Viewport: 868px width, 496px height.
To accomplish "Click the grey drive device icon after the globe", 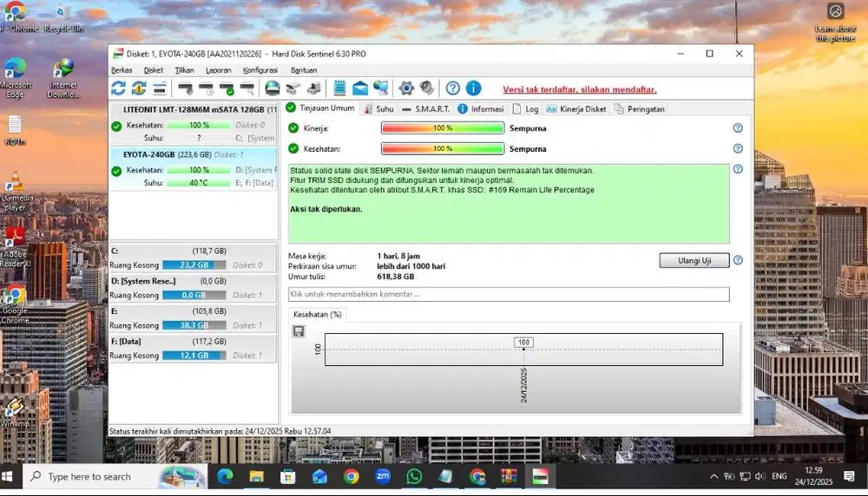I will click(x=293, y=88).
